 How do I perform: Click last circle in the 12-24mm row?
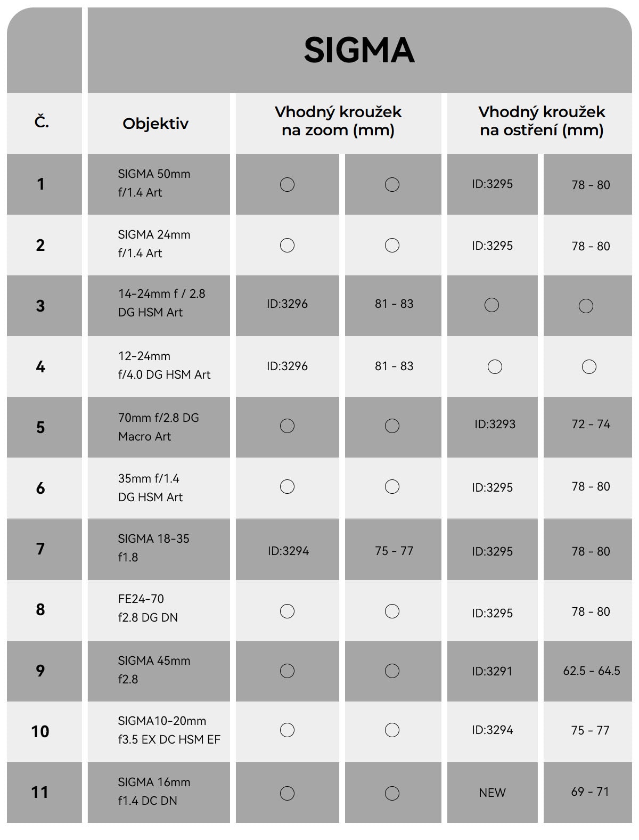[x=589, y=366]
